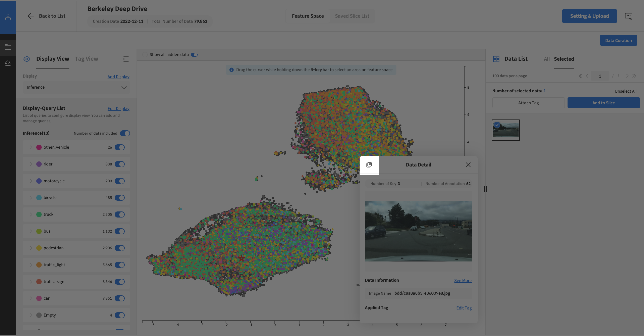Click the Display View eye icon
Viewport: 644px width, 336px height.
pyautogui.click(x=27, y=59)
